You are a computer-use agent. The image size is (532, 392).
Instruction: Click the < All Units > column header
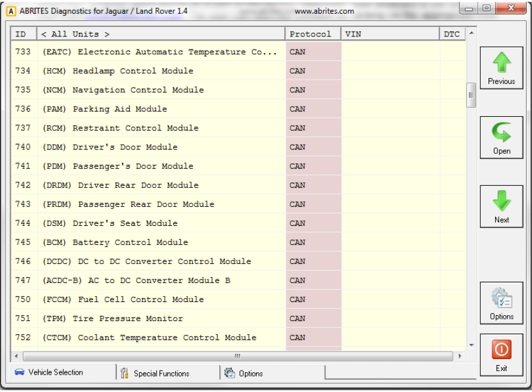point(76,34)
